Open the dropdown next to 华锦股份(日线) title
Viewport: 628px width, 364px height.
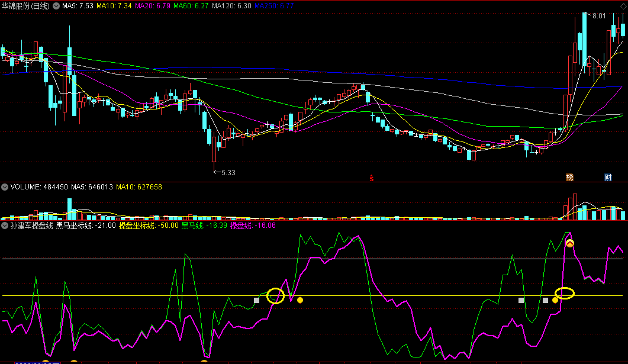56,6
